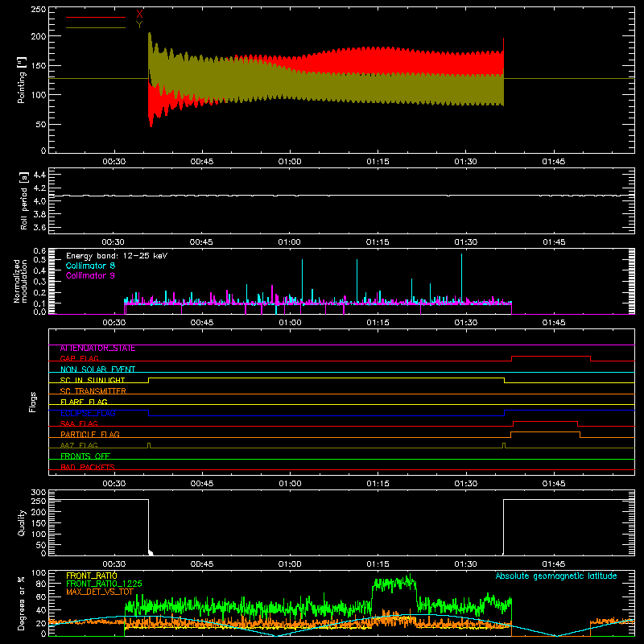Select the green FRONT_RATIO_1225 legend entry
The width and height of the screenshot is (644, 644).
pos(104,584)
